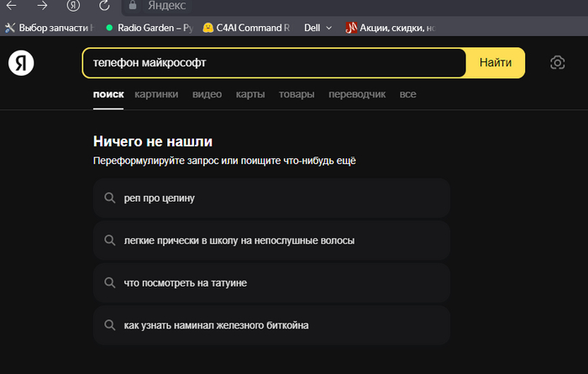The image size is (588, 374).
Task: Switch to the видео tab
Action: (x=207, y=94)
